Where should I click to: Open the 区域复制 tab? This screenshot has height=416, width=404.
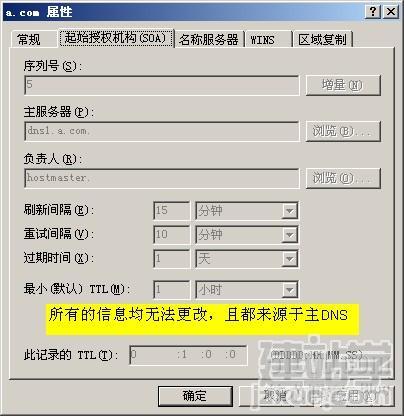(322, 39)
